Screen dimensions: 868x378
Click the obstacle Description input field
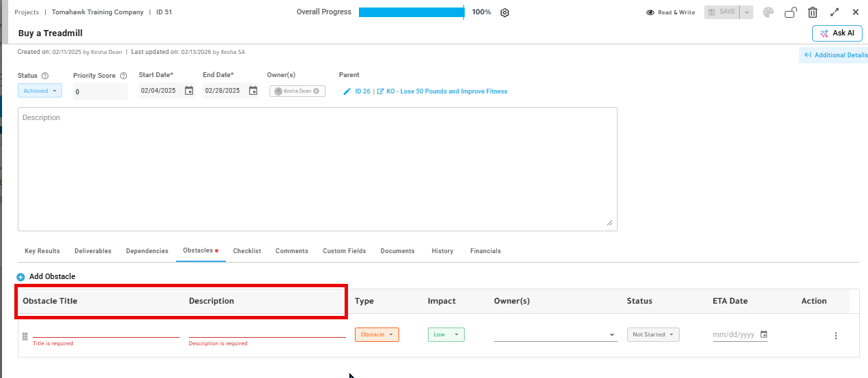point(267,332)
